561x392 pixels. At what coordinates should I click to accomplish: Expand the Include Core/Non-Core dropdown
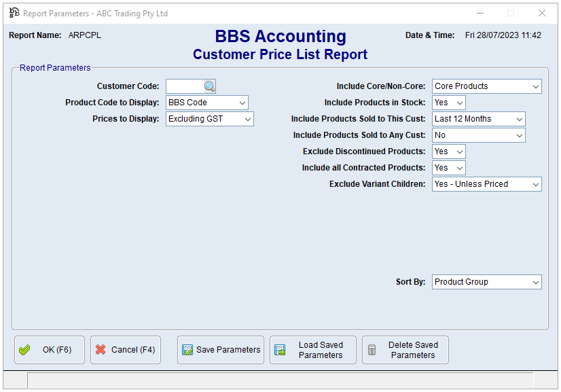point(535,86)
